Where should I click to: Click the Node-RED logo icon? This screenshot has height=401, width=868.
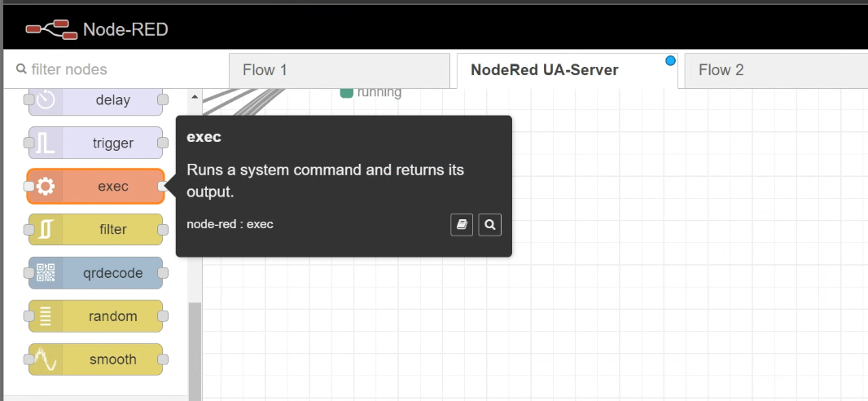click(51, 29)
